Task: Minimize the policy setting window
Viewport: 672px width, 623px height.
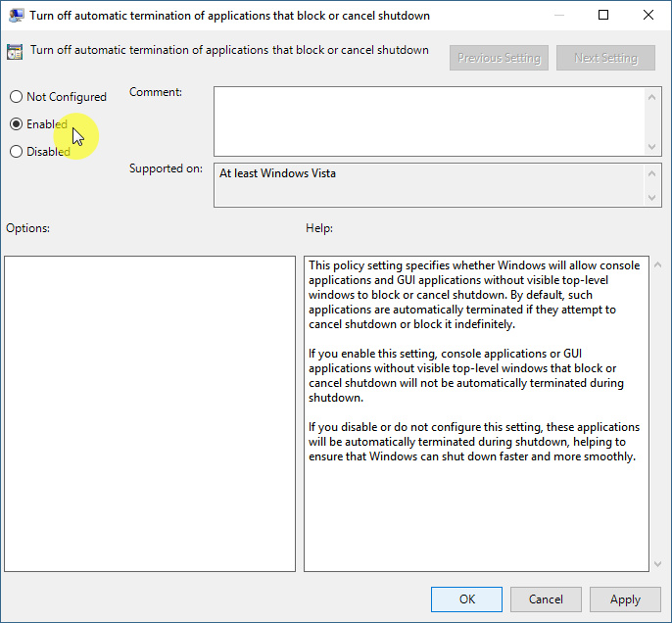Action: click(558, 16)
